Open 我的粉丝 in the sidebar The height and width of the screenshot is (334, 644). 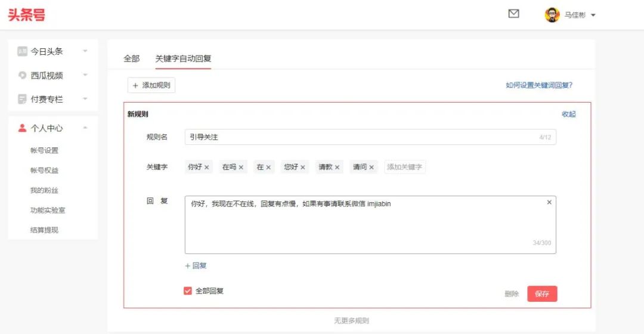point(44,190)
